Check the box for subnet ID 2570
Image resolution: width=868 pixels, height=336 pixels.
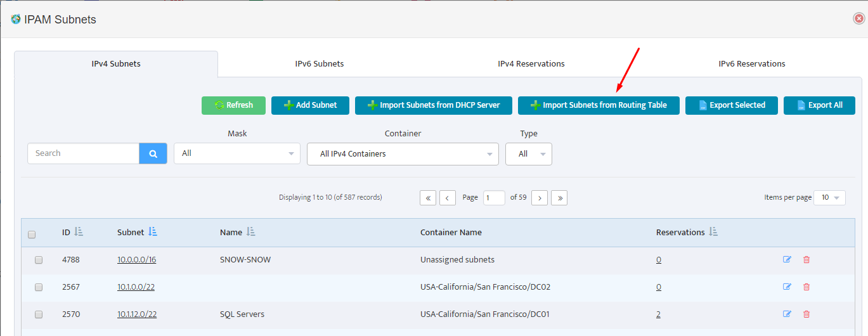pos(39,314)
